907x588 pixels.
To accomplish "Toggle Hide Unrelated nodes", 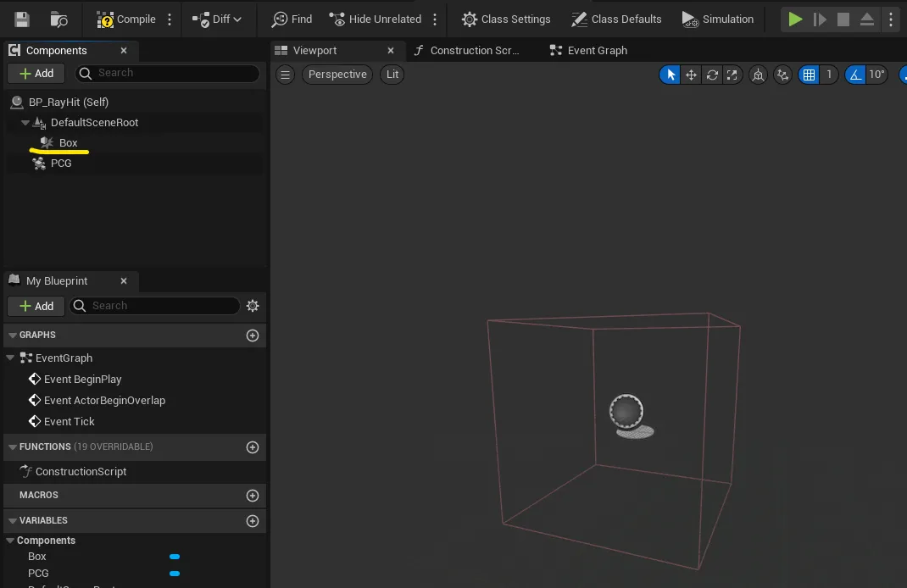I will click(x=376, y=19).
